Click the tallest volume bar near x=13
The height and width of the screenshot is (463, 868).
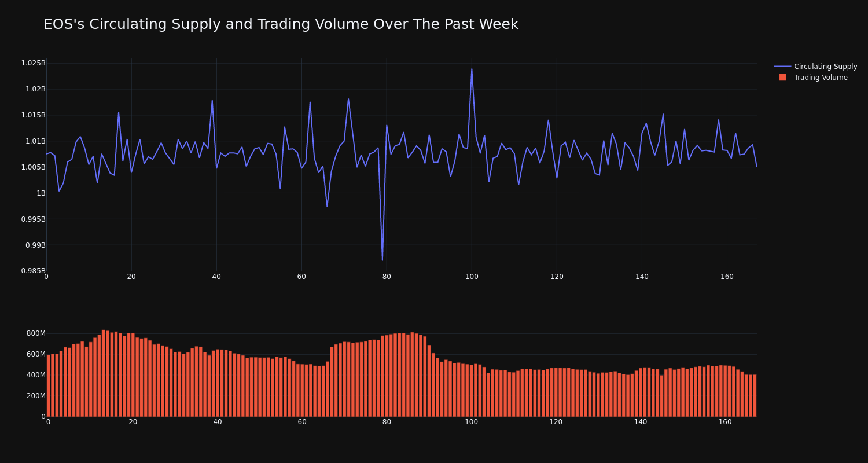pyautogui.click(x=104, y=373)
